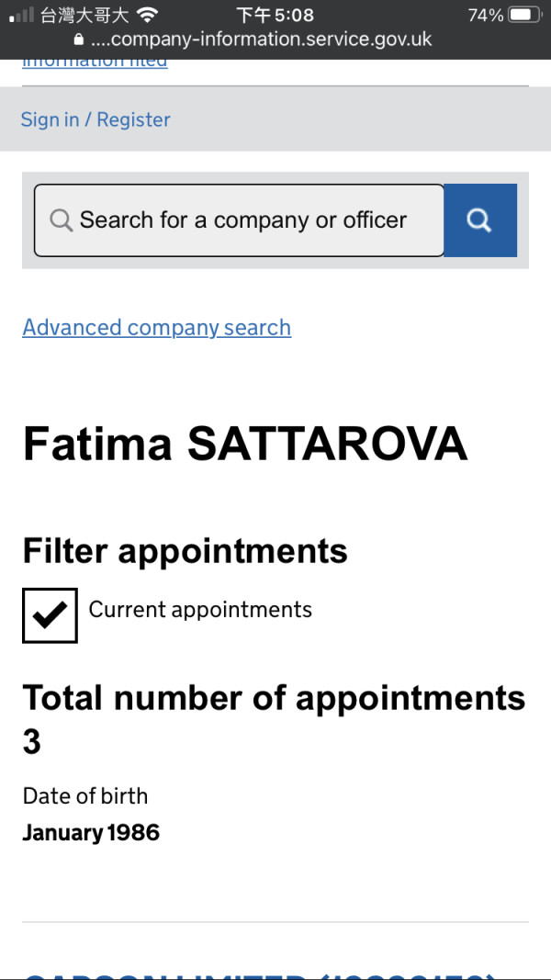Click the Current appointments label text
Screen dimensions: 551x980
[200, 610]
